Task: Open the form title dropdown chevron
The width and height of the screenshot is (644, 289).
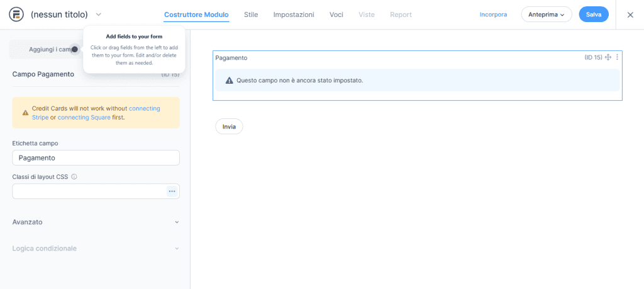Action: pyautogui.click(x=98, y=14)
